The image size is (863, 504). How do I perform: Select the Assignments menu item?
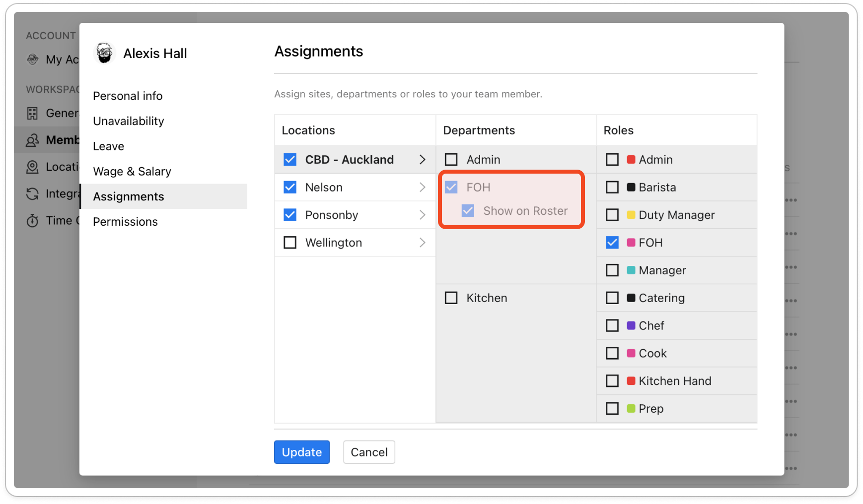click(x=163, y=196)
